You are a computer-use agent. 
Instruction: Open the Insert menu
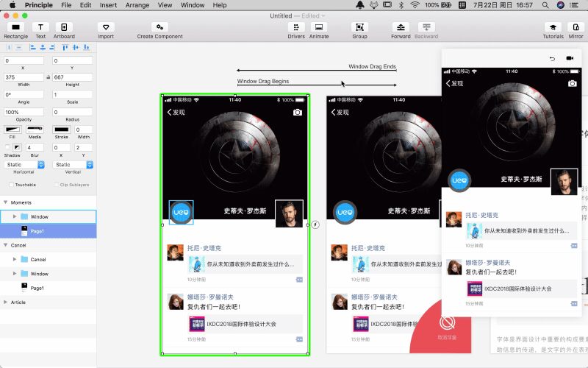coord(108,5)
